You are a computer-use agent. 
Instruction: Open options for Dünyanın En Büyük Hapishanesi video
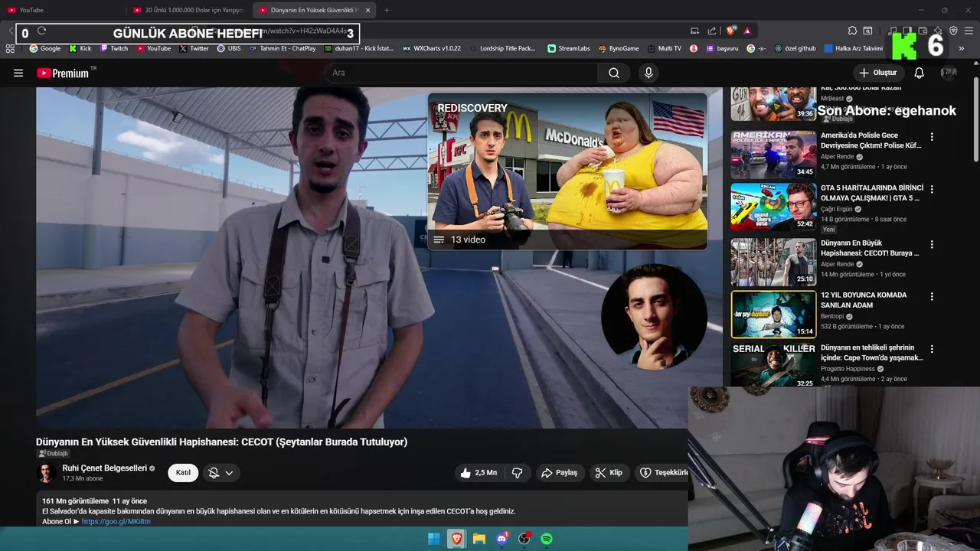coord(932,245)
